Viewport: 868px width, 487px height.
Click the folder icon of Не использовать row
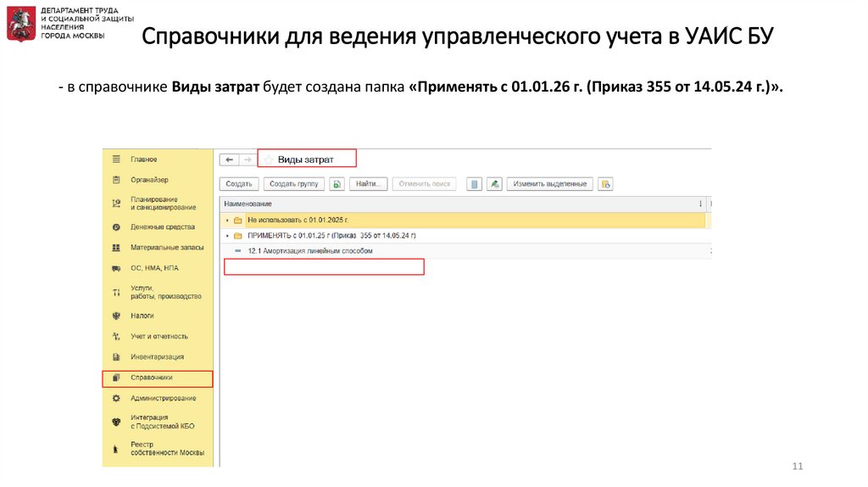pyautogui.click(x=238, y=220)
